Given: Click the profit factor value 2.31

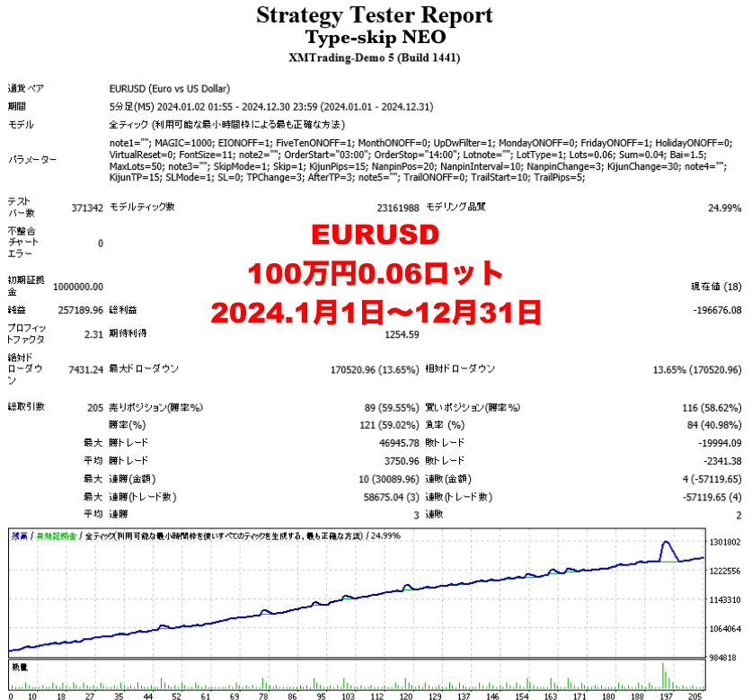Looking at the screenshot, I should (x=93, y=333).
